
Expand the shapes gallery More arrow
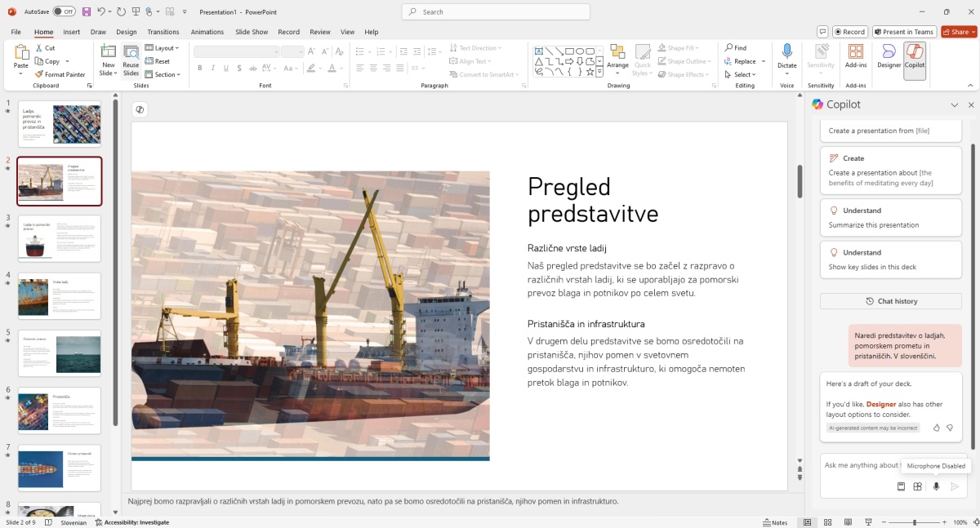[599, 73]
